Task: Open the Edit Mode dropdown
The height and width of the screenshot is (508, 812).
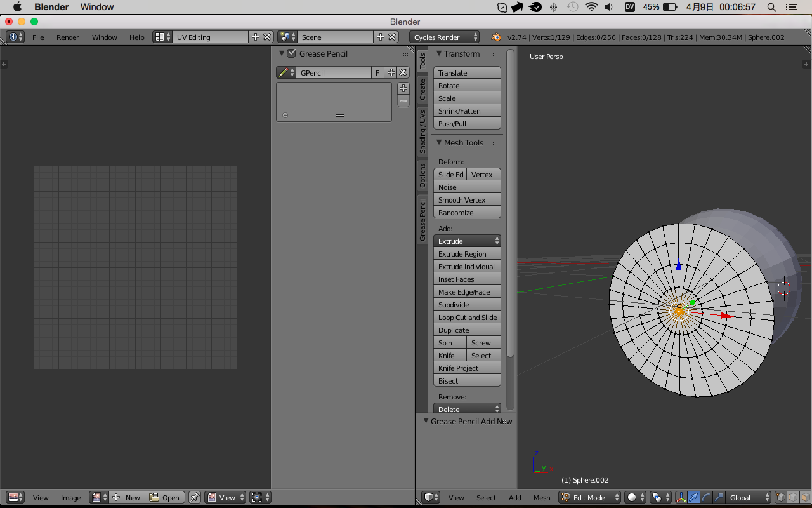Action: coord(590,497)
